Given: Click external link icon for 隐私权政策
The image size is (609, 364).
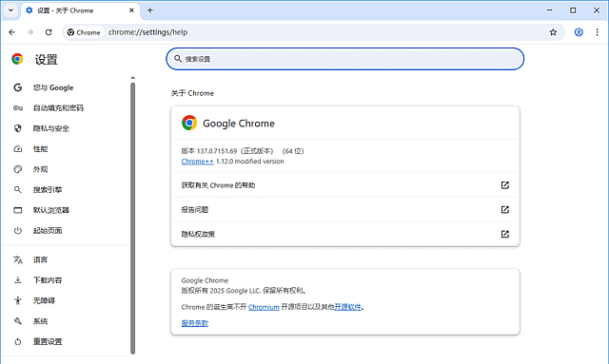Looking at the screenshot, I should [505, 234].
